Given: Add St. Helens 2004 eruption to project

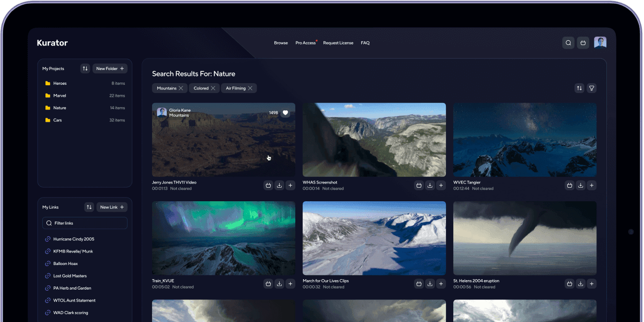Looking at the screenshot, I should click(x=592, y=284).
